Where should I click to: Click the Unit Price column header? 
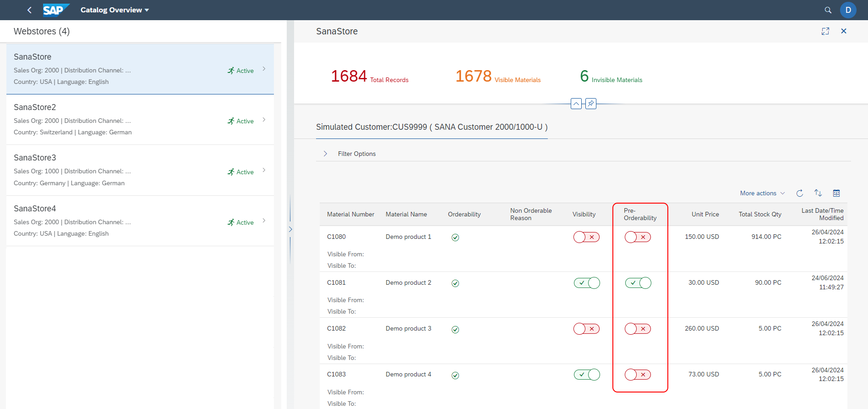(705, 214)
